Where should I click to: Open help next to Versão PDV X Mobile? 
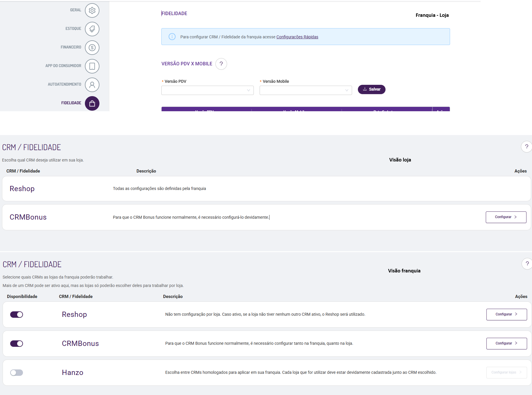[221, 64]
